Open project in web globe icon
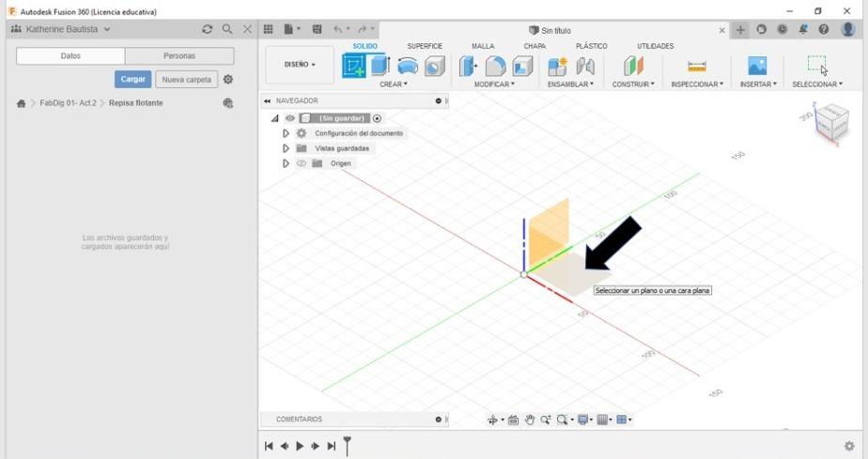The height and width of the screenshot is (459, 868). (227, 103)
